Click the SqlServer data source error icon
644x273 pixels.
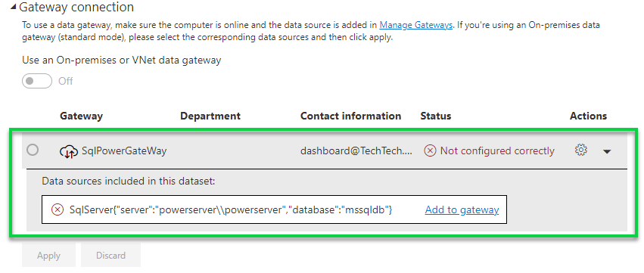[x=57, y=209]
